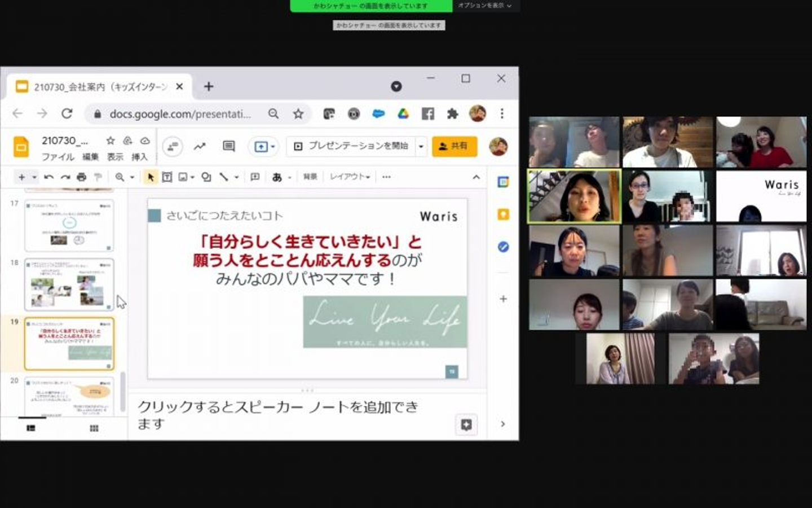This screenshot has width=812, height=508.
Task: Activate the paint format tool
Action: click(98, 177)
